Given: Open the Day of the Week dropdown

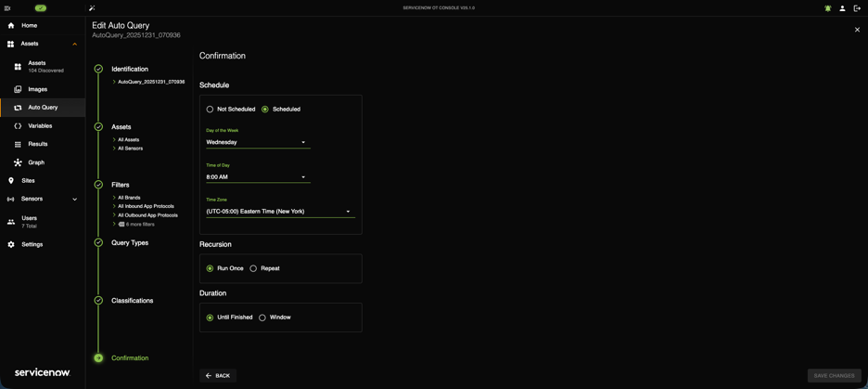Looking at the screenshot, I should point(258,142).
